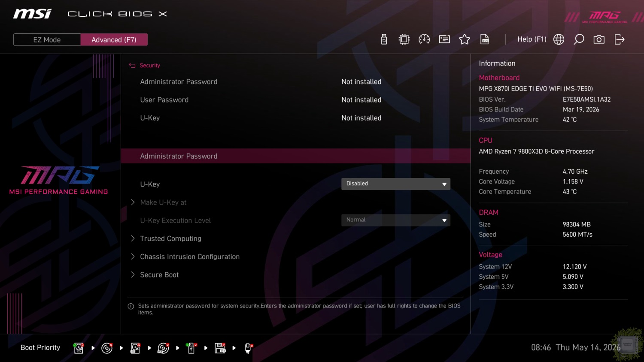Select highlighted Administrator Password setting row

295,156
